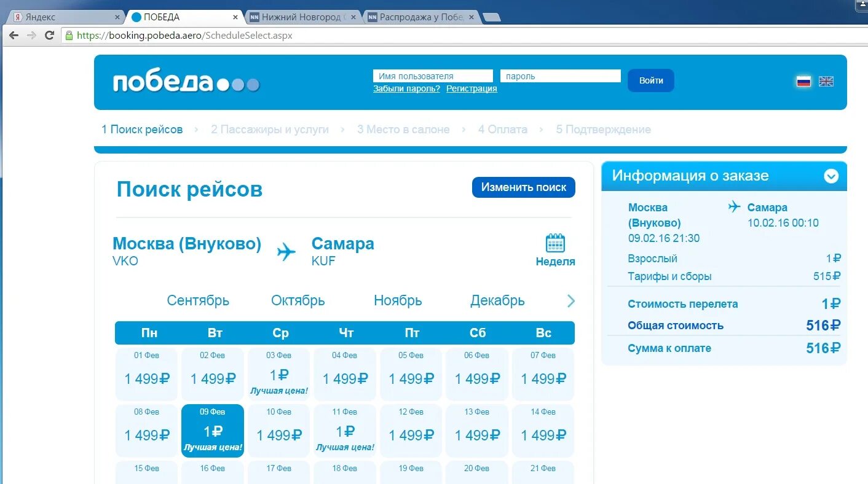Click Сумма к оплате row
The image size is (868, 484).
tap(734, 348)
